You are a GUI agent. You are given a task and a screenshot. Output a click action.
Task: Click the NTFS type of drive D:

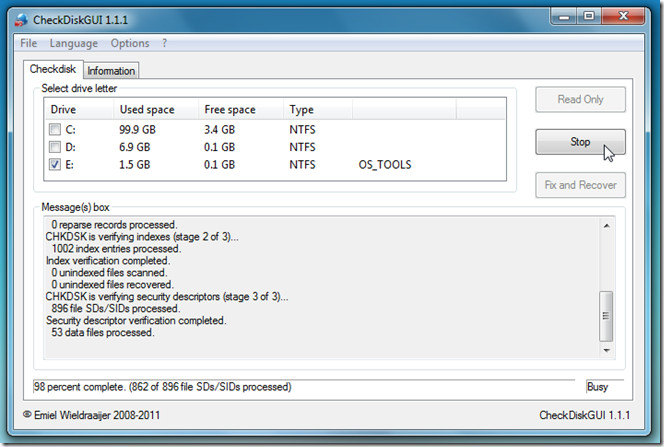tap(302, 147)
